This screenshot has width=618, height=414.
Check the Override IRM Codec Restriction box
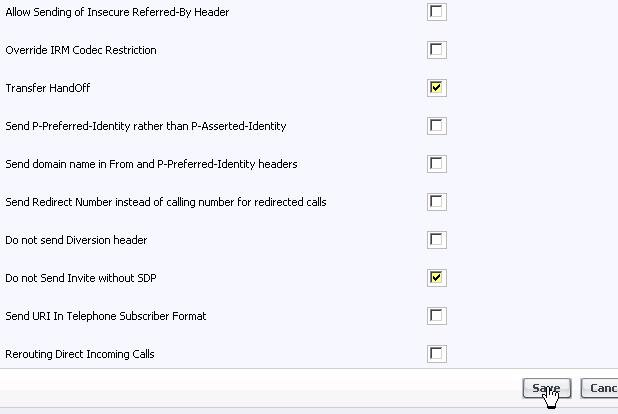pos(436,50)
